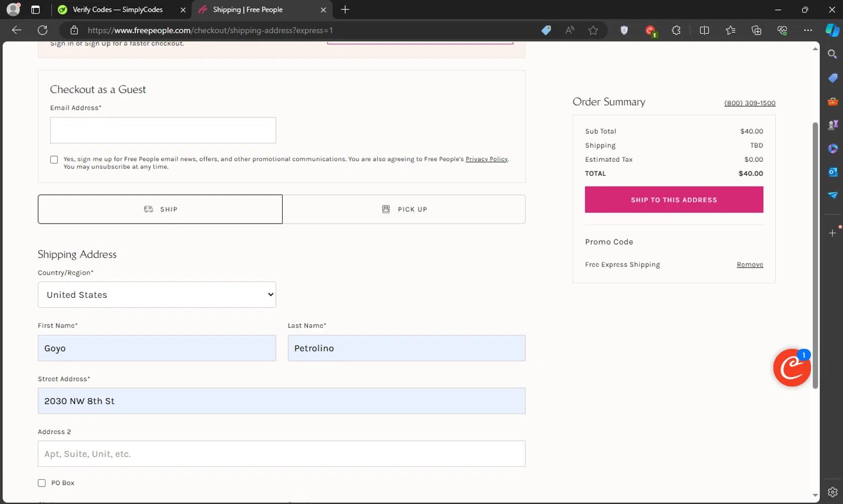Viewport: 843px width, 504px height.
Task: Click scrollbar down arrow at bottom
Action: coord(815,496)
